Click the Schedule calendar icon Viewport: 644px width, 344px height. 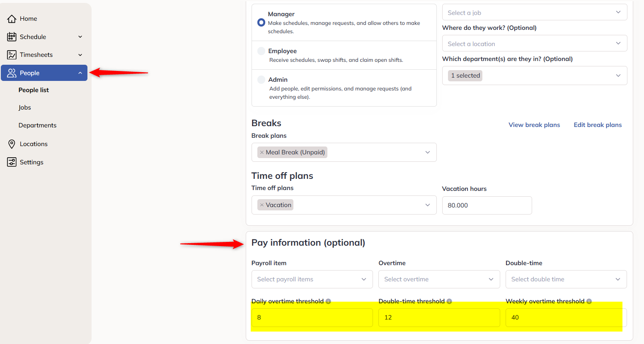[12, 37]
